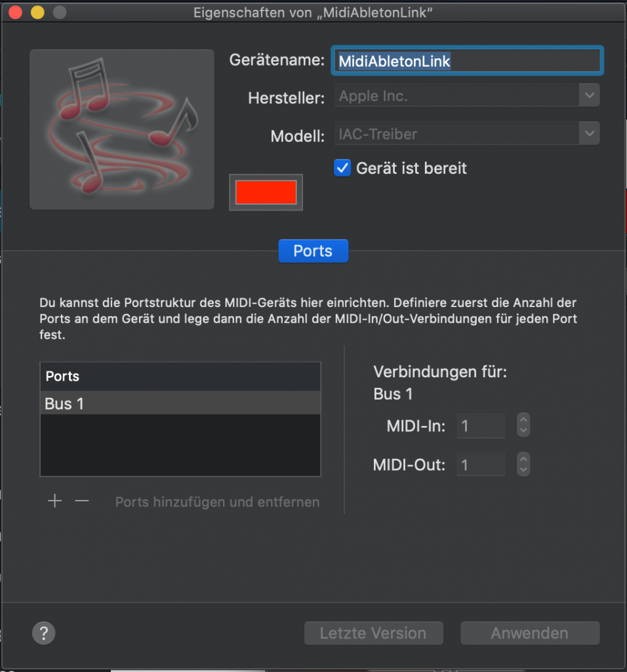This screenshot has height=672, width=627.
Task: Click the Gerätename text field
Action: tap(467, 60)
